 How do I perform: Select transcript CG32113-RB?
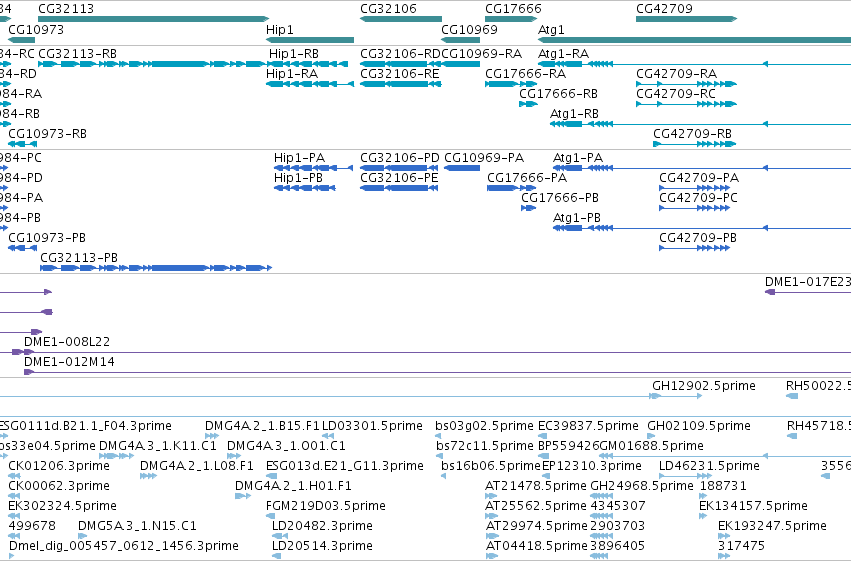(x=152, y=64)
